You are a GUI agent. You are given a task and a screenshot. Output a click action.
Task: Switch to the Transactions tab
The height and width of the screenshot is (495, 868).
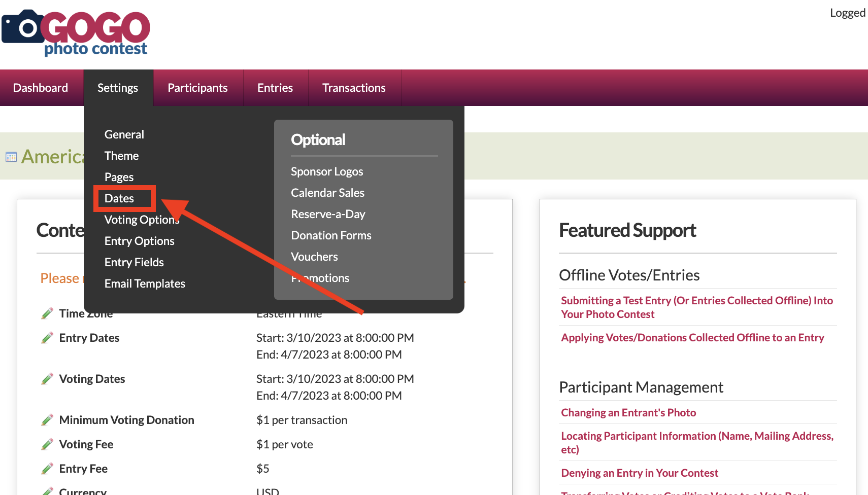(354, 88)
